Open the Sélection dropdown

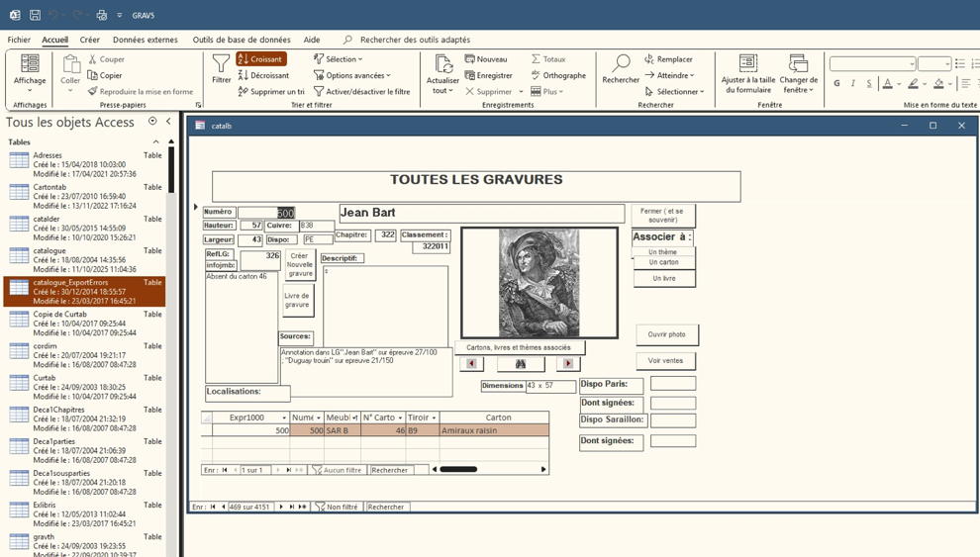(339, 59)
